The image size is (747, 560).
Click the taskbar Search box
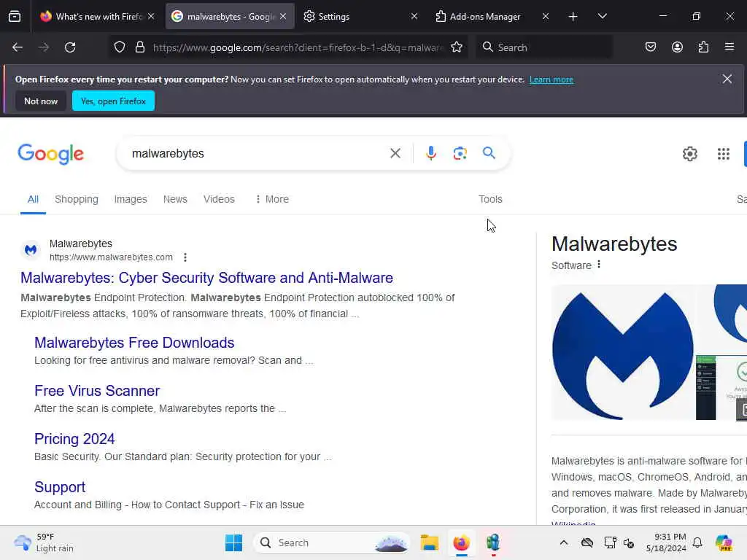pyautogui.click(x=332, y=542)
